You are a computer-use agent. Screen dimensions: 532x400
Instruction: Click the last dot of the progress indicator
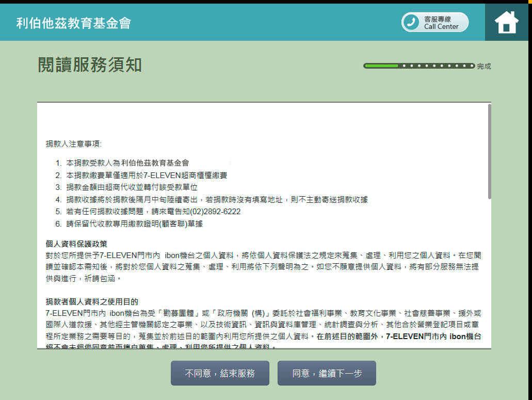coord(472,66)
